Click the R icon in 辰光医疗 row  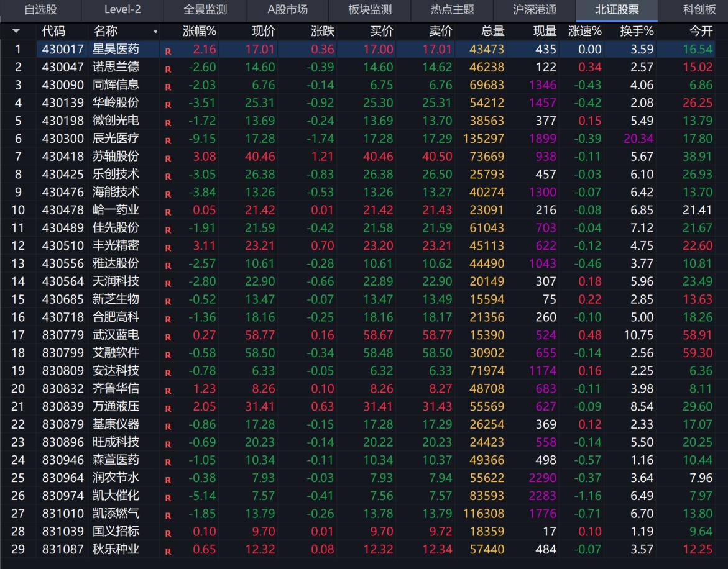(168, 140)
